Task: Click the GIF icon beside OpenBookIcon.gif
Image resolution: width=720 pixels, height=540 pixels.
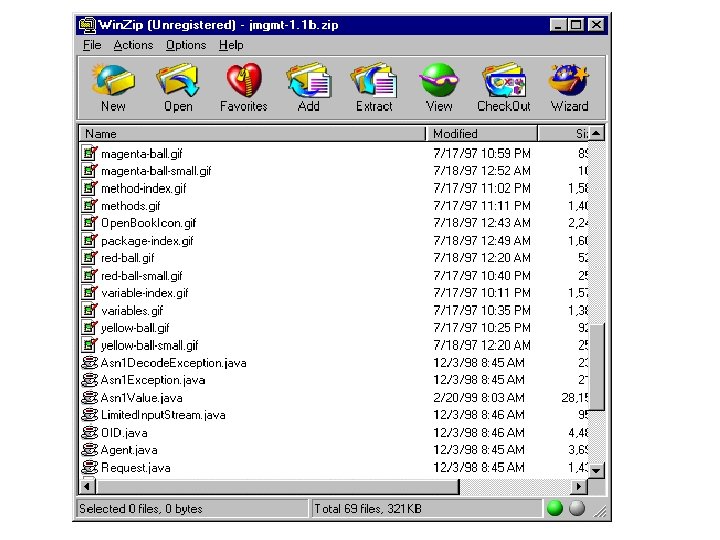Action: (90, 223)
